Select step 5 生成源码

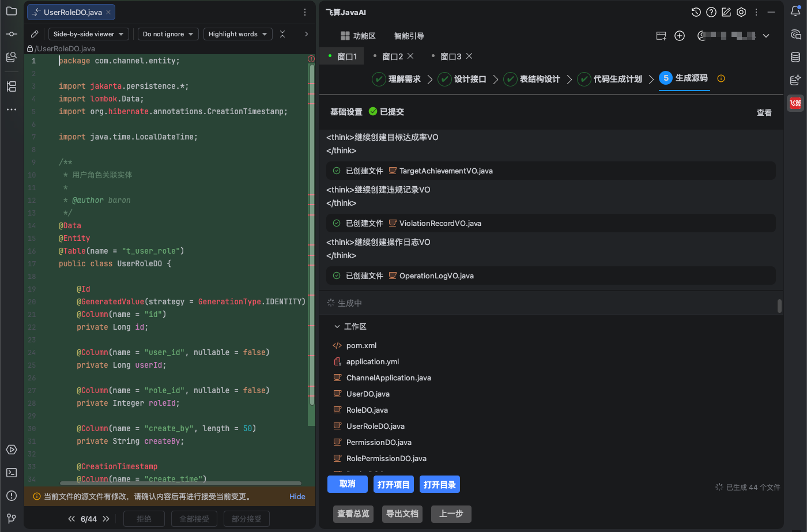pos(684,78)
